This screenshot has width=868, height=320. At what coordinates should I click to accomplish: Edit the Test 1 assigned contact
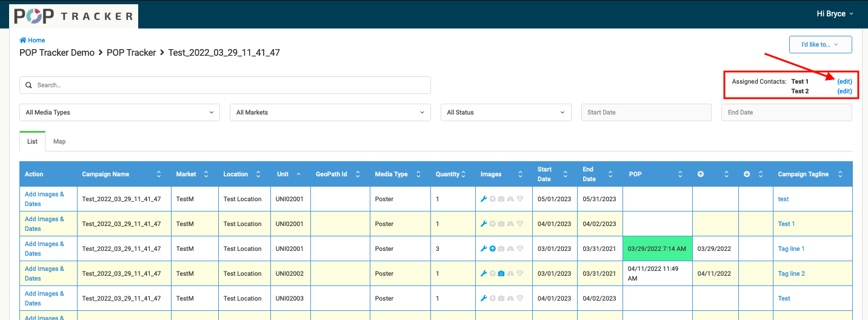pos(844,81)
